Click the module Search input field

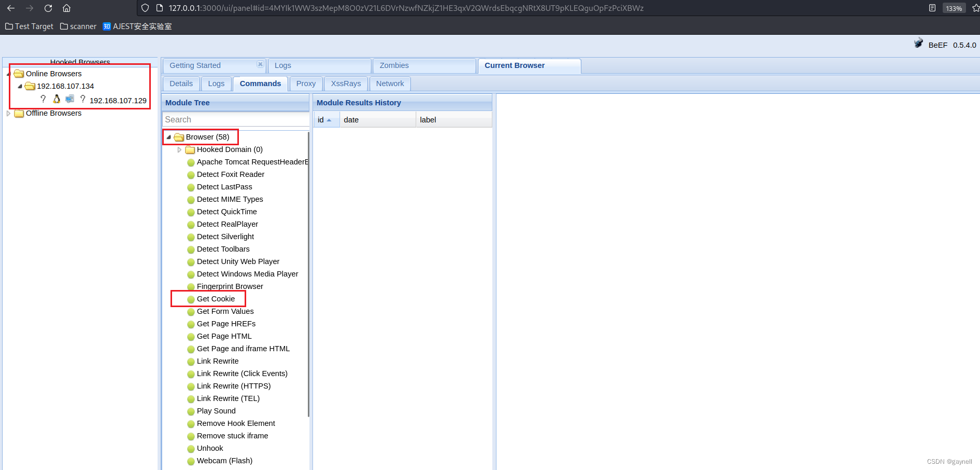tap(236, 119)
